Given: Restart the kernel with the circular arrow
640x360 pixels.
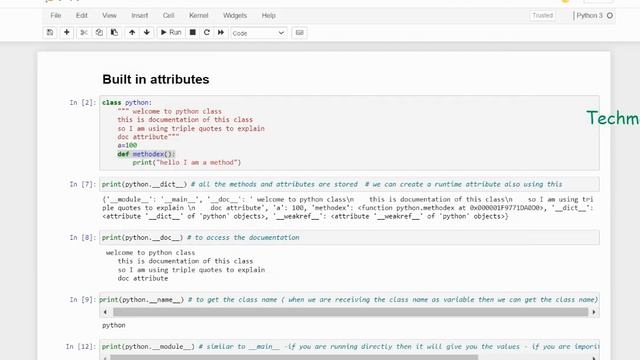Looking at the screenshot, I should coord(207,32).
